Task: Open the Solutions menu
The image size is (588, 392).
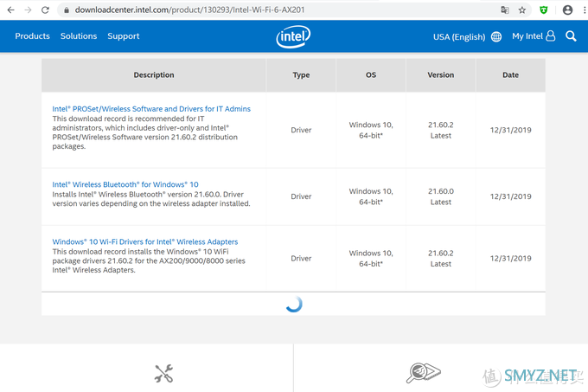Action: [x=79, y=36]
